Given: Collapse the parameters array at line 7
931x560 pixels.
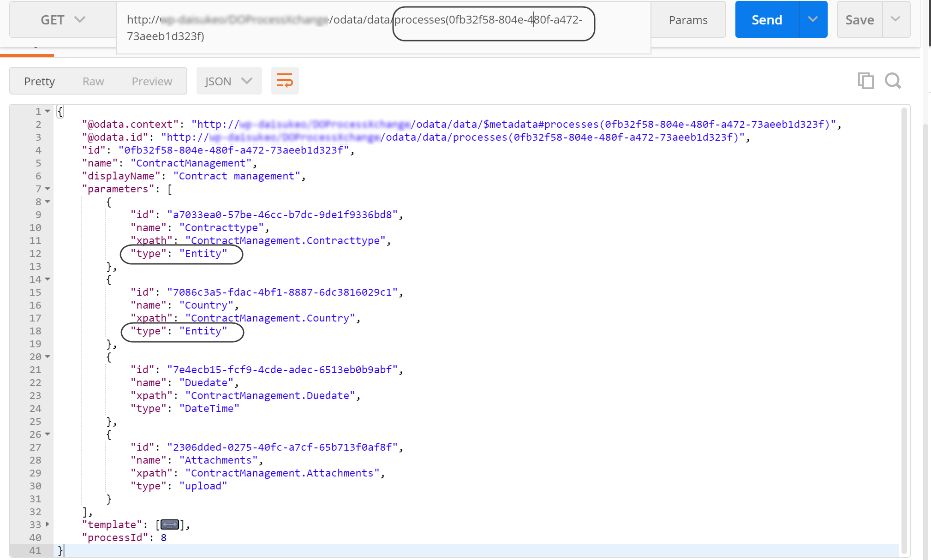Looking at the screenshot, I should pyautogui.click(x=48, y=189).
